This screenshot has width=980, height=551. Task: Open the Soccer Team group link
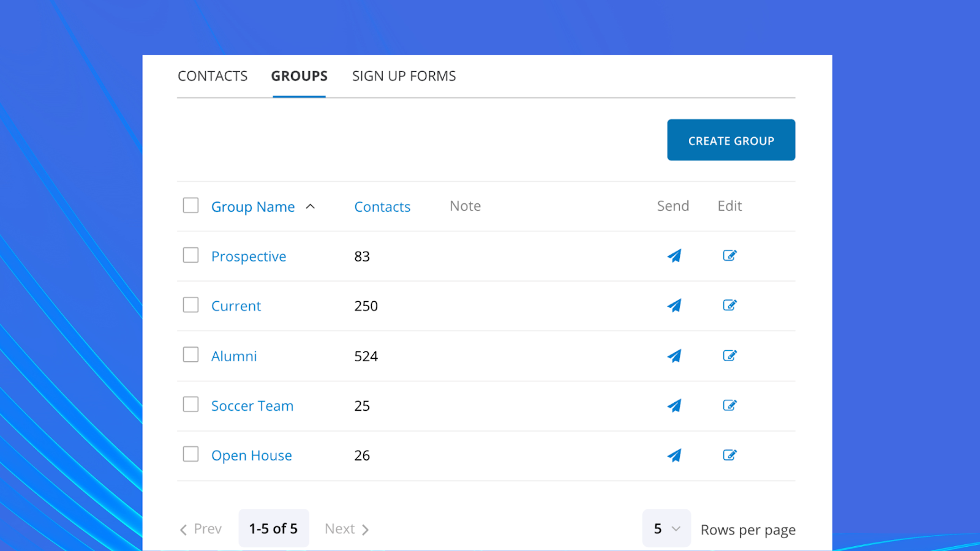[x=252, y=406]
